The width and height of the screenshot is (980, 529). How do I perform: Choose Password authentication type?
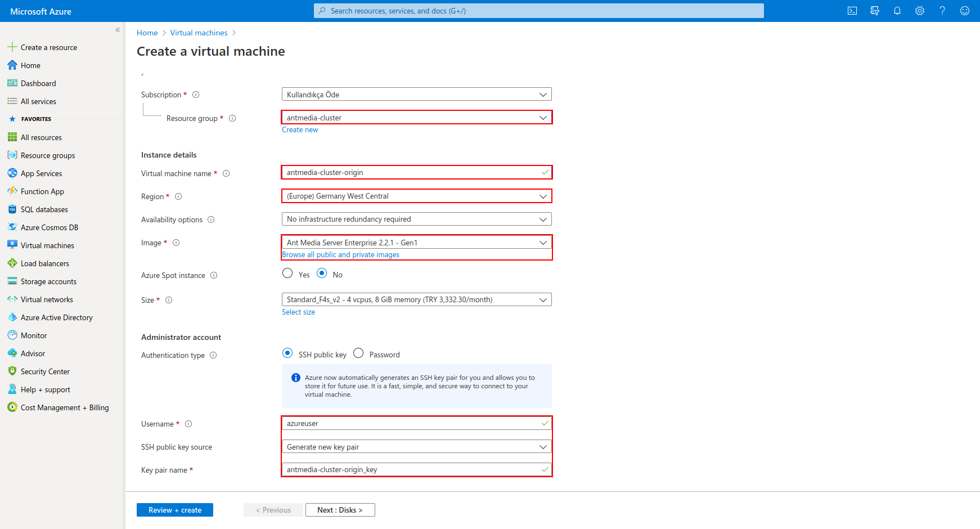click(x=358, y=353)
